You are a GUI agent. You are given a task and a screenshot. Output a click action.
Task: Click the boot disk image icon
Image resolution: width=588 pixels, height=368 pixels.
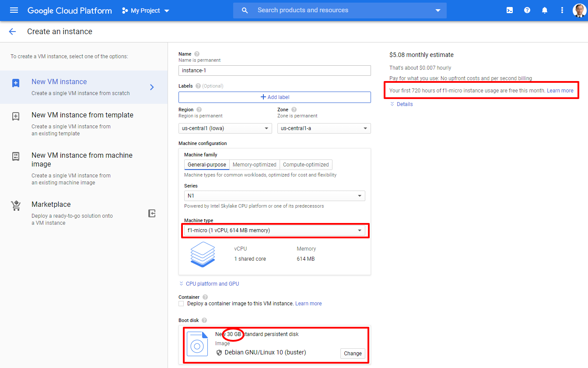(197, 343)
